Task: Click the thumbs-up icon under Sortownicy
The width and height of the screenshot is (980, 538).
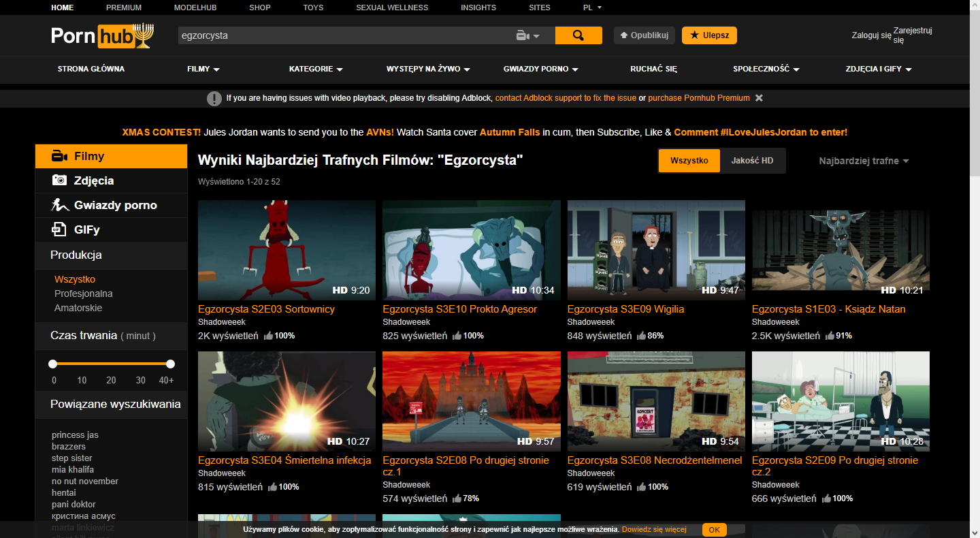Action: coord(268,336)
